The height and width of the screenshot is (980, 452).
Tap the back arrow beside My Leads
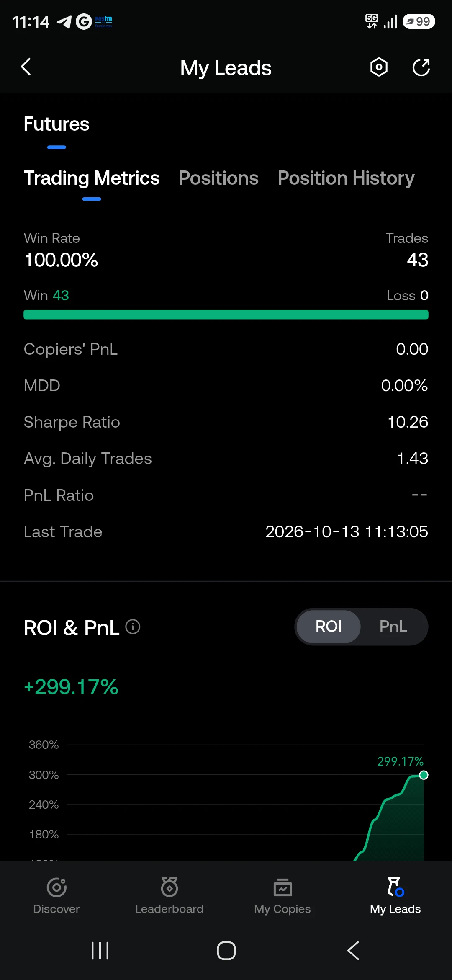[26, 67]
